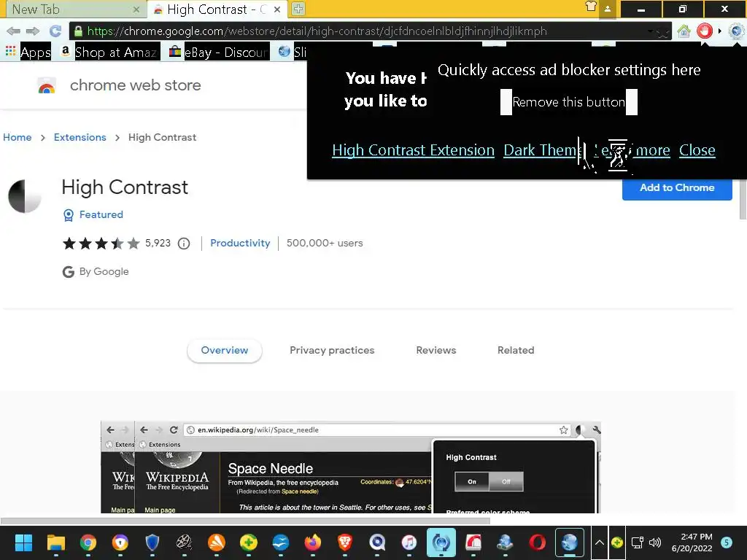Open the Related tab
This screenshot has height=560, width=747.
click(516, 351)
